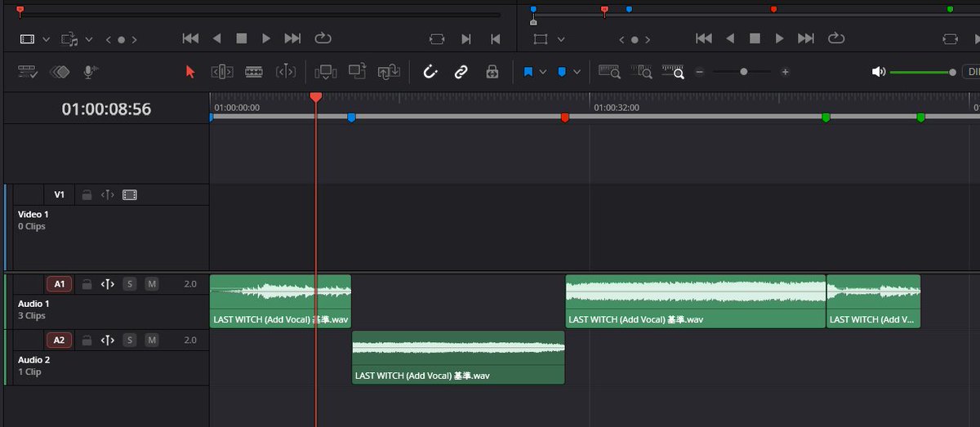Toggle Loop in the timeline viewer
The width and height of the screenshot is (980, 427).
[x=835, y=38]
